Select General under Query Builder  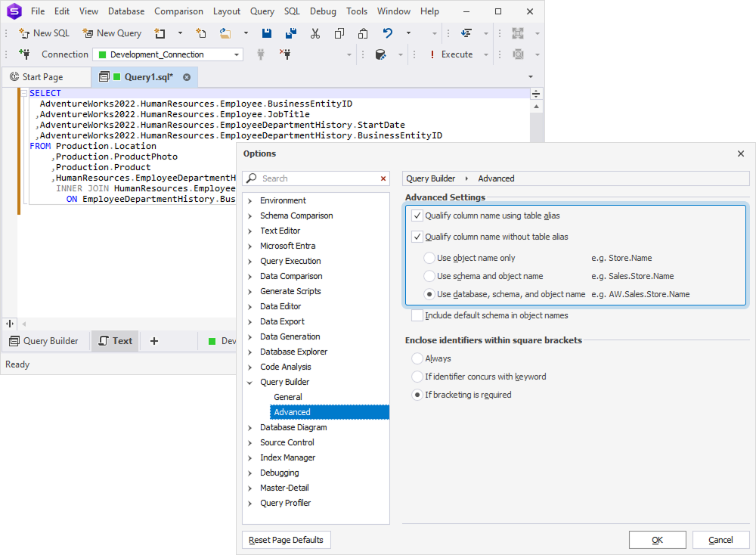(288, 397)
